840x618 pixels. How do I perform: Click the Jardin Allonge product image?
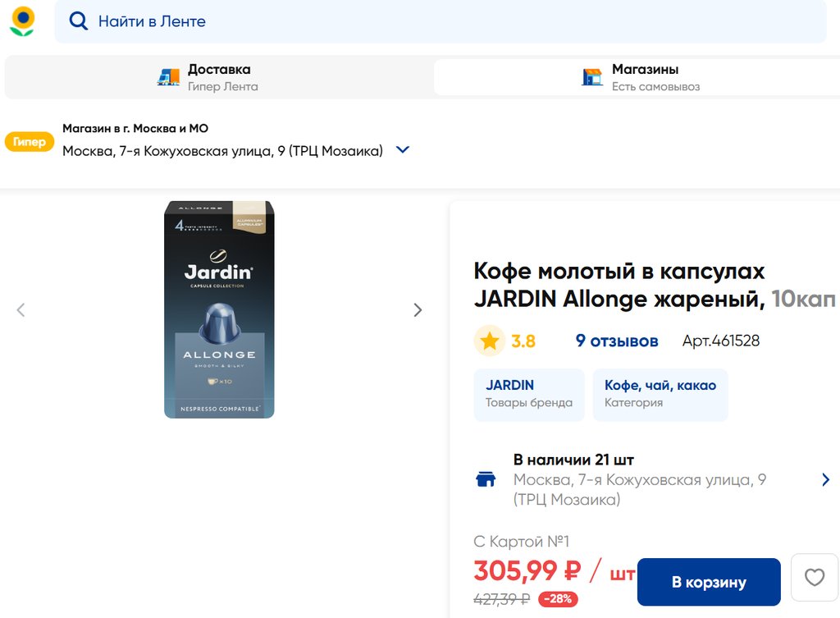pyautogui.click(x=219, y=310)
